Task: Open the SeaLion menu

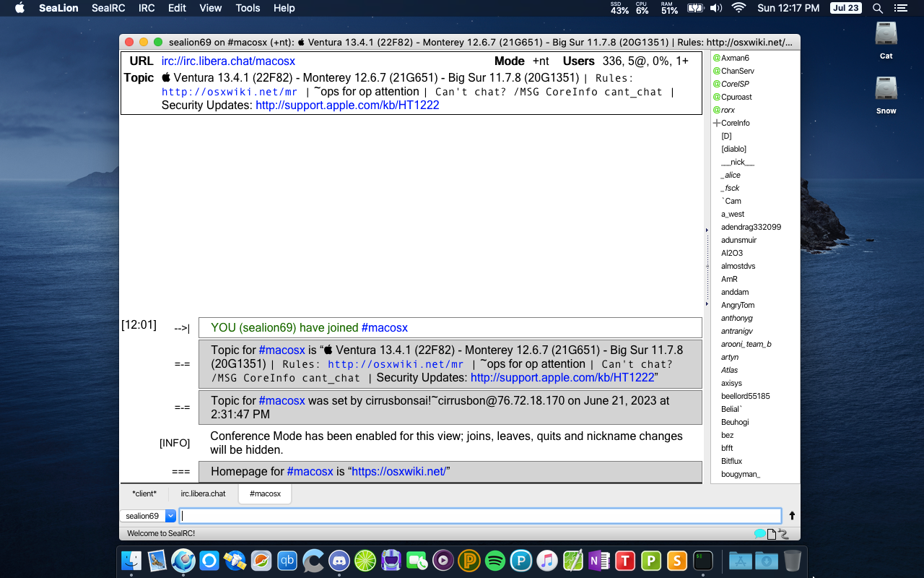Action: coord(58,8)
